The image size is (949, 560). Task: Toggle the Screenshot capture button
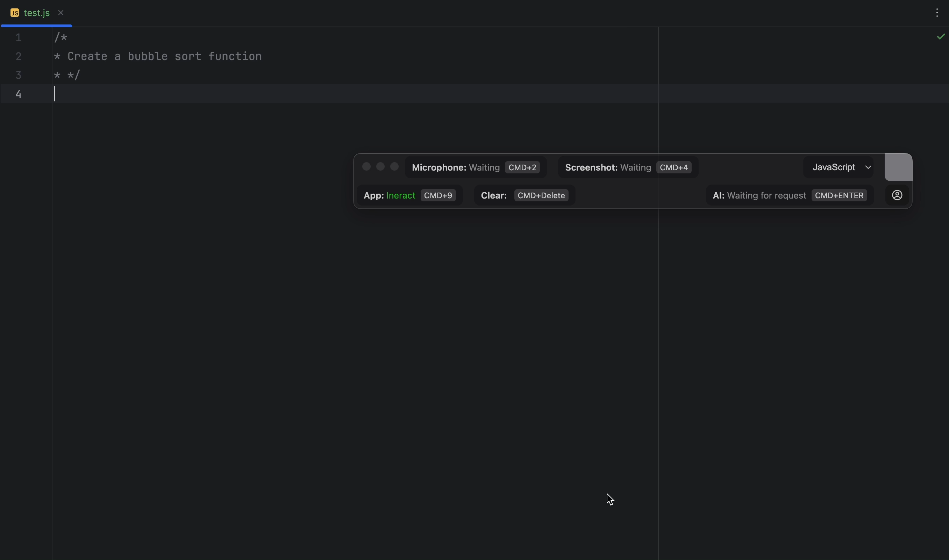(628, 167)
